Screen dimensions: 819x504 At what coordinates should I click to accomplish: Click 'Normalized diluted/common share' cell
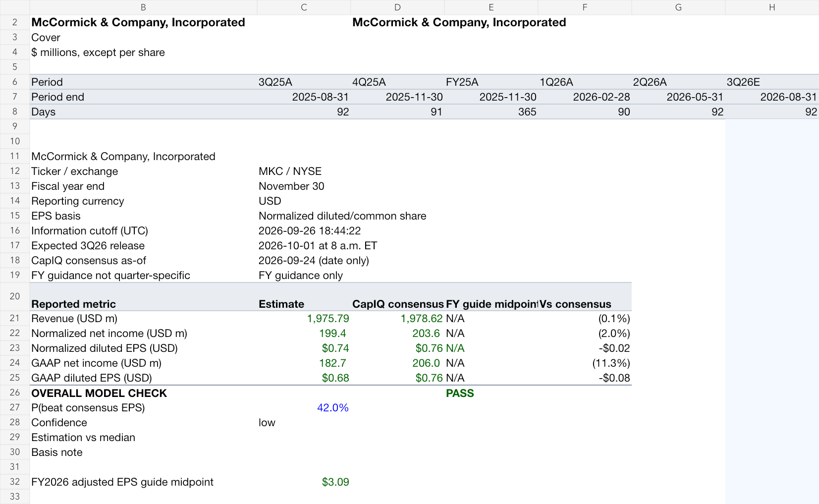[x=342, y=216]
